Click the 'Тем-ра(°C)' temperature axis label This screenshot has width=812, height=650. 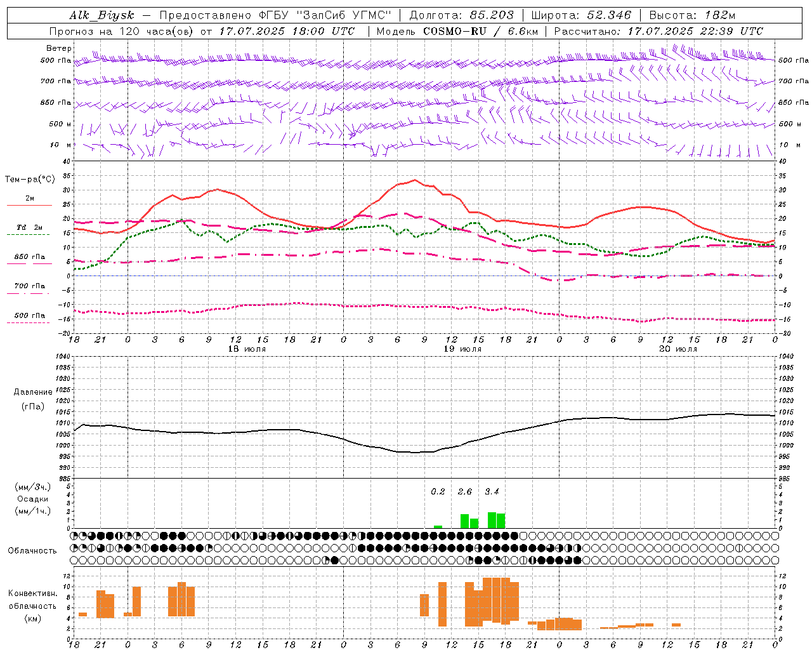(29, 180)
